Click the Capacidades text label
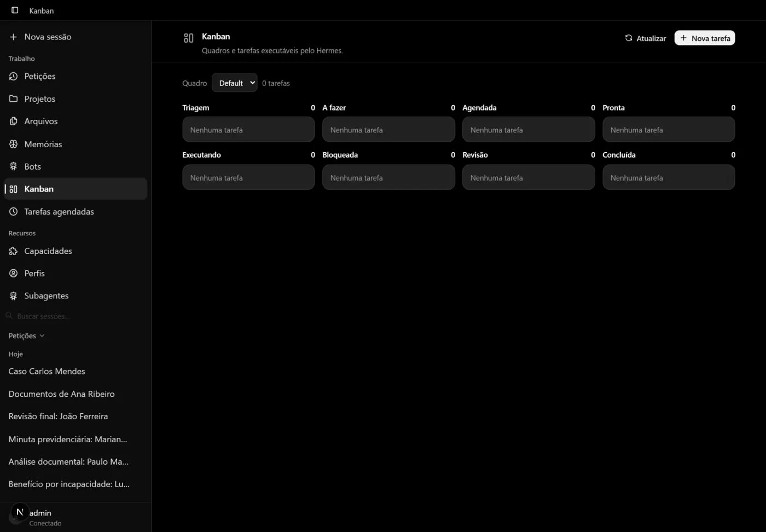Screen dimensions: 766x532 pos(48,251)
